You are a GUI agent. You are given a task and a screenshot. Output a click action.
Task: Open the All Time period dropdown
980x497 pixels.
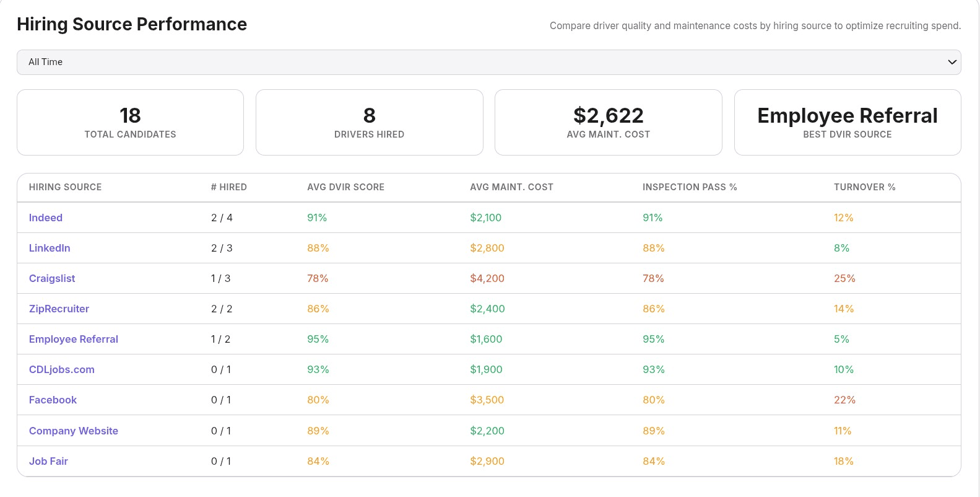coord(488,62)
